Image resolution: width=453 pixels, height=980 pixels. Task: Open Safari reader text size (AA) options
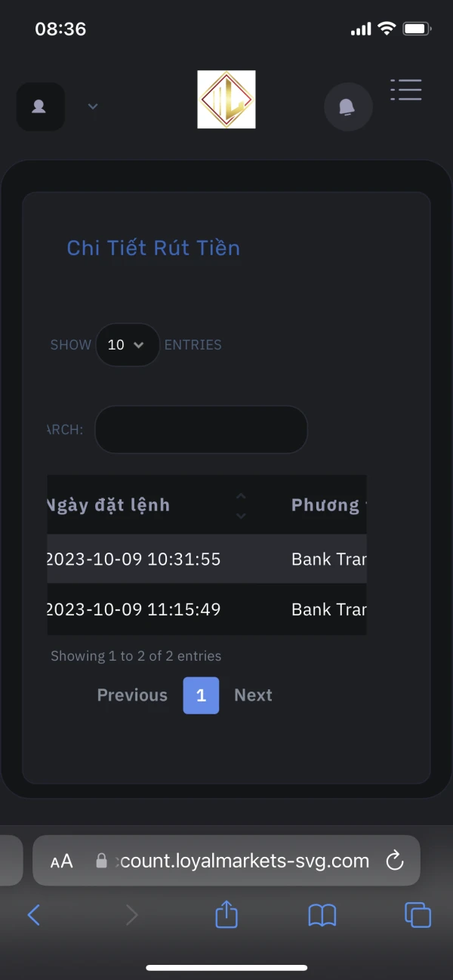(62, 861)
